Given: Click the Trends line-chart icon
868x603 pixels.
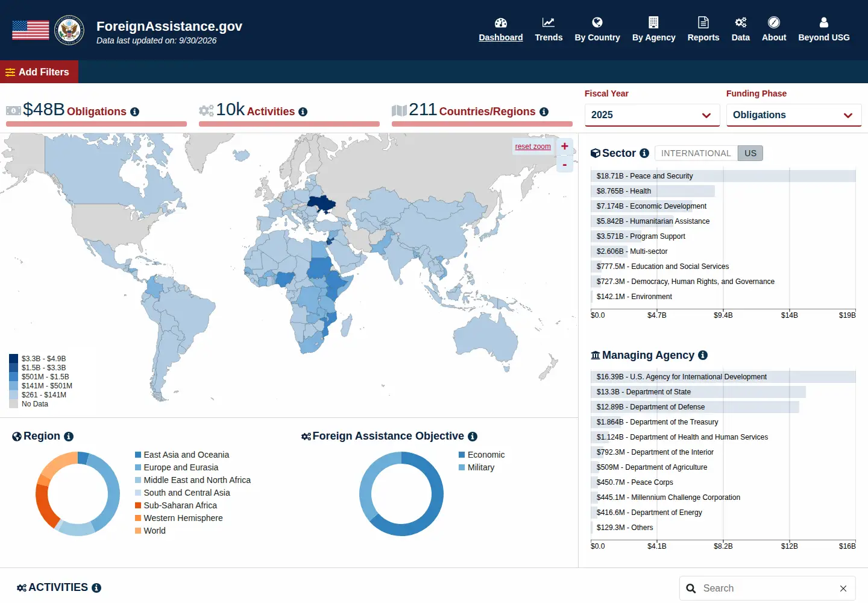Looking at the screenshot, I should coord(549,23).
